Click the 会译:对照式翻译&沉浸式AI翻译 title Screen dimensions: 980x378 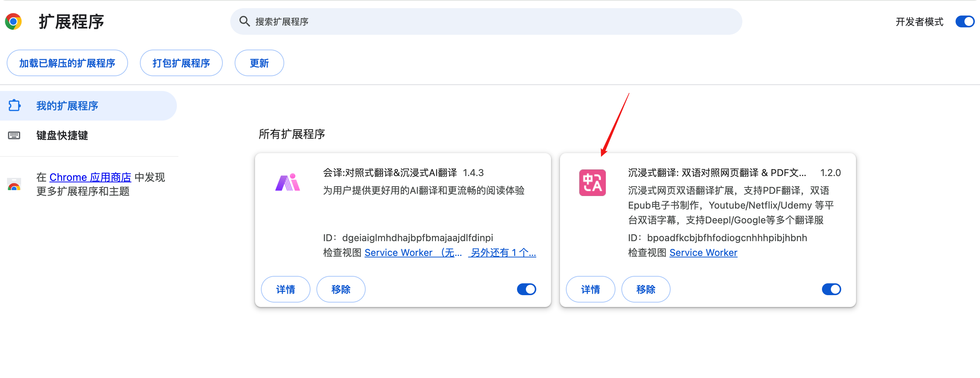390,173
